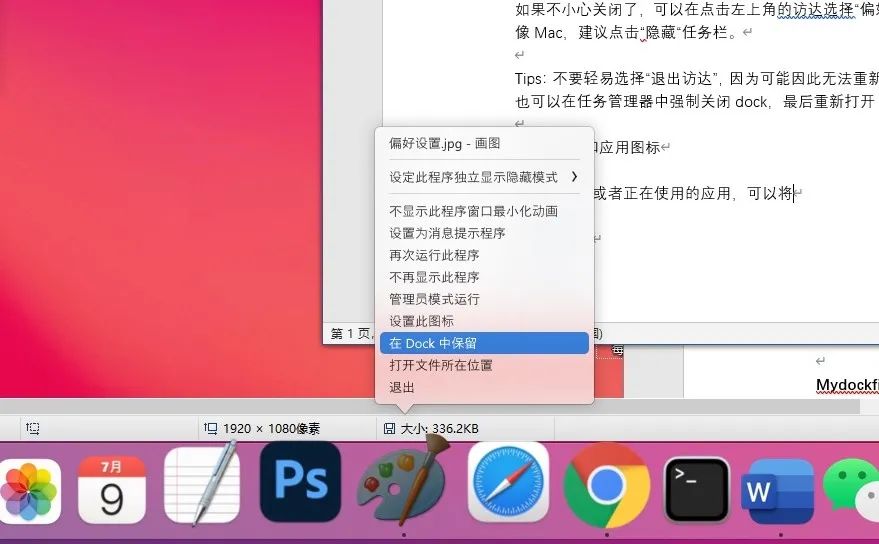Click 第 1 页 in Word status bar
The width and height of the screenshot is (879, 544).
click(x=350, y=334)
